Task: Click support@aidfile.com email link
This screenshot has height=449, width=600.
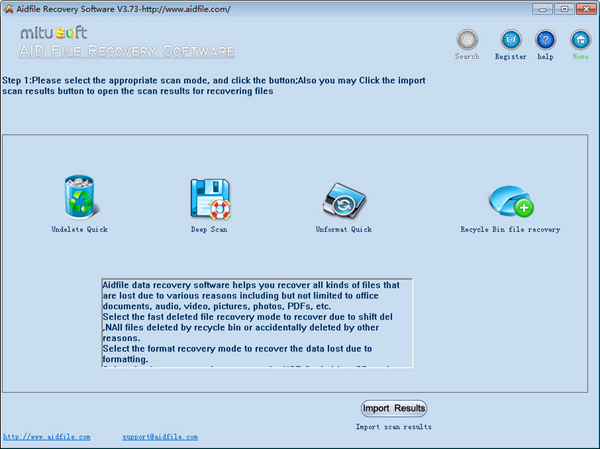Action: 160,437
